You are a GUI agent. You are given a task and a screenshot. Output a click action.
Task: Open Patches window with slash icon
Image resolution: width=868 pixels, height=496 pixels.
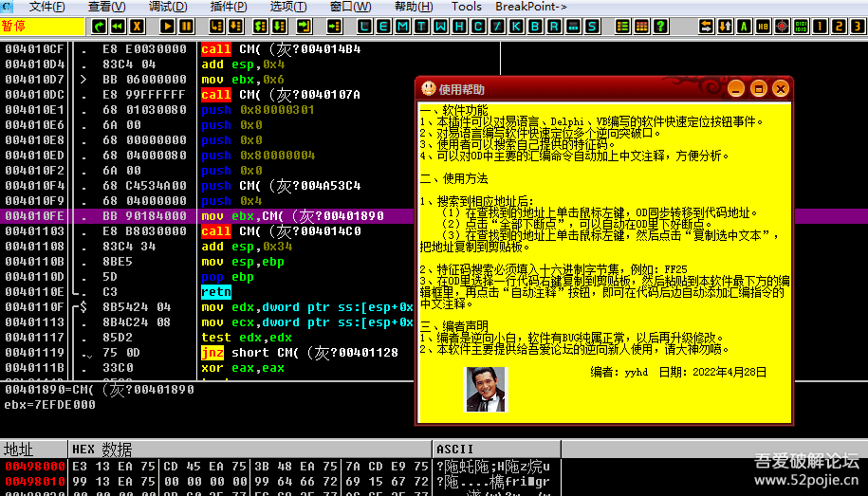tap(498, 26)
